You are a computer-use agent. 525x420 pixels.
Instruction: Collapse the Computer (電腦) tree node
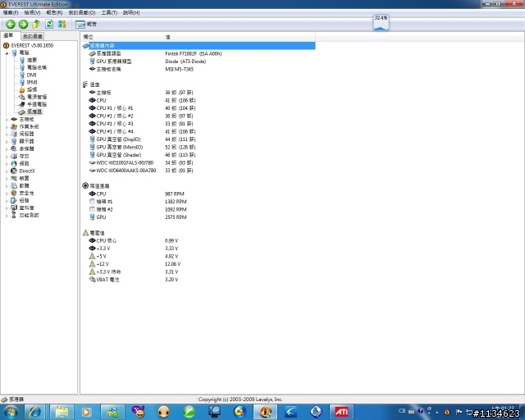click(x=7, y=53)
